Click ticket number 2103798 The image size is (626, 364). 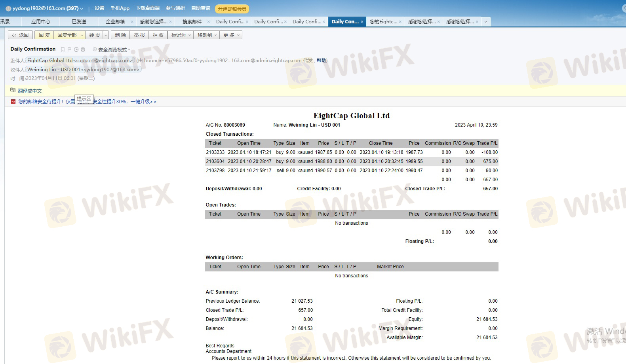[215, 171]
